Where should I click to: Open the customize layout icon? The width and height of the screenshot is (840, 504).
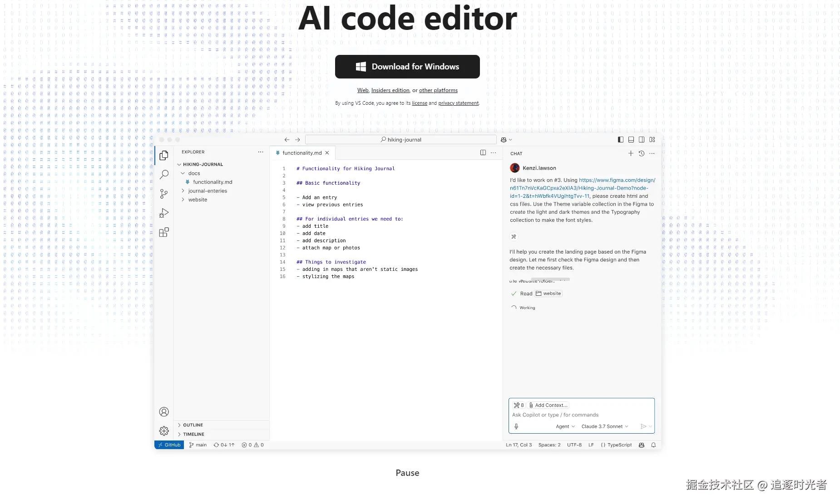click(x=652, y=140)
